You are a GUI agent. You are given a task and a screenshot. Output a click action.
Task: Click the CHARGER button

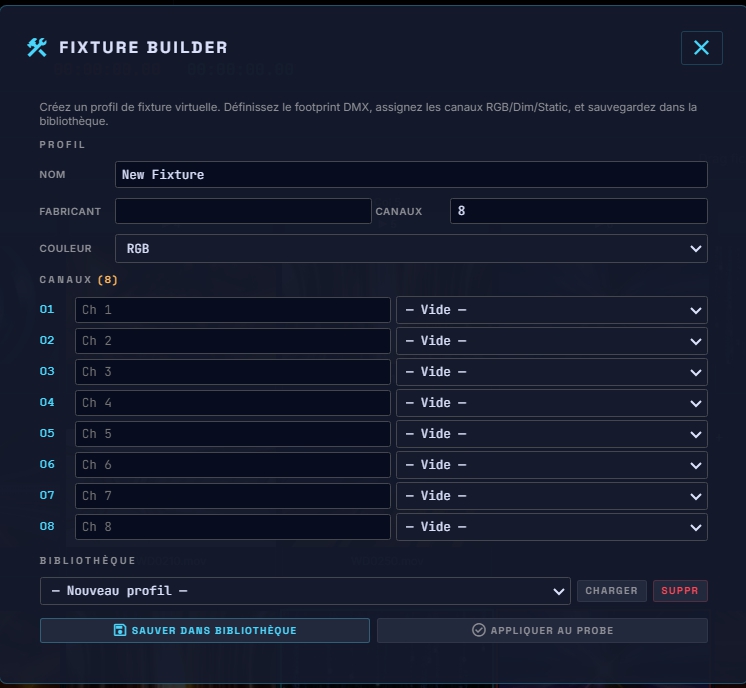[x=611, y=591]
